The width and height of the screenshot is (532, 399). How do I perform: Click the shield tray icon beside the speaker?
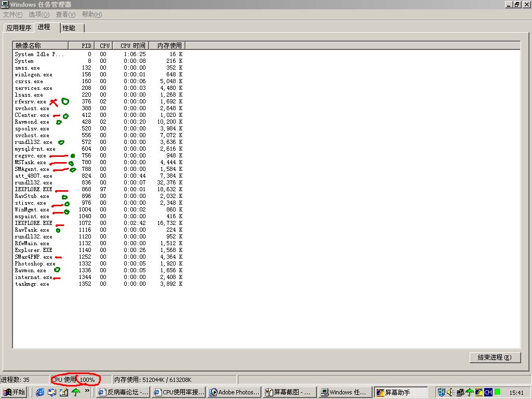coord(441,392)
